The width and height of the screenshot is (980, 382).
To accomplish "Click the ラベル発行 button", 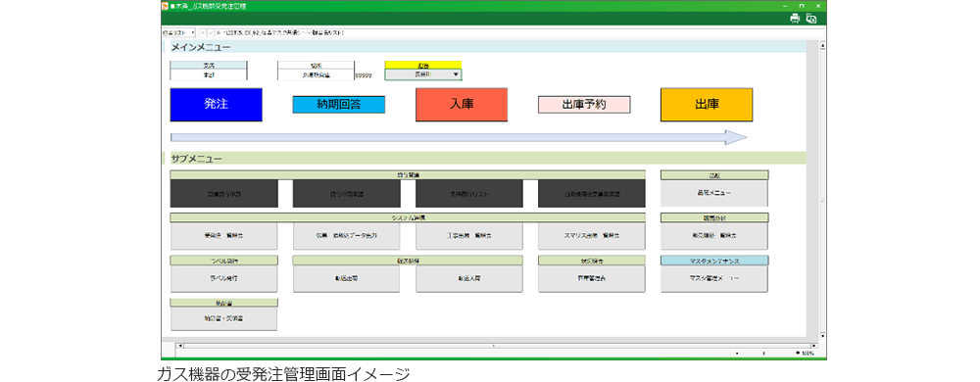I will pos(223,279).
